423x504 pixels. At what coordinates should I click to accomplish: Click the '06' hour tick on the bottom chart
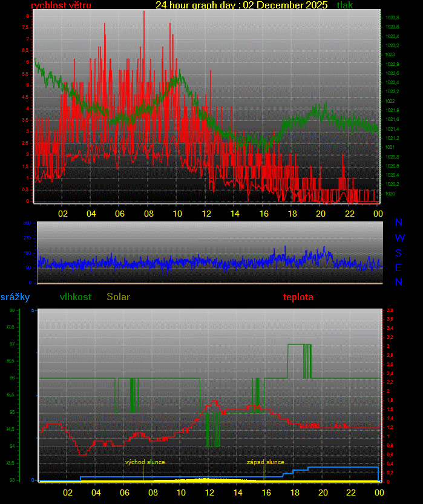pyautogui.click(x=124, y=493)
